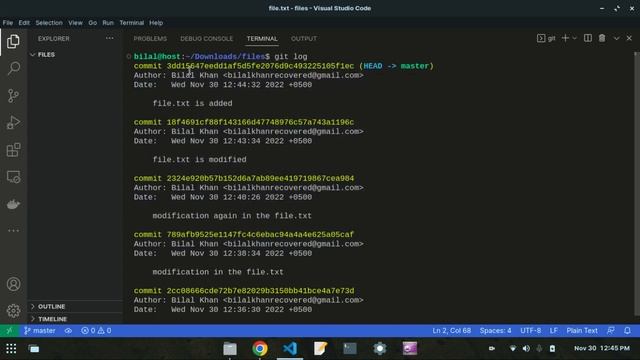Open remote window indicator in status bar
This screenshot has width=640, height=360.
(x=9, y=331)
